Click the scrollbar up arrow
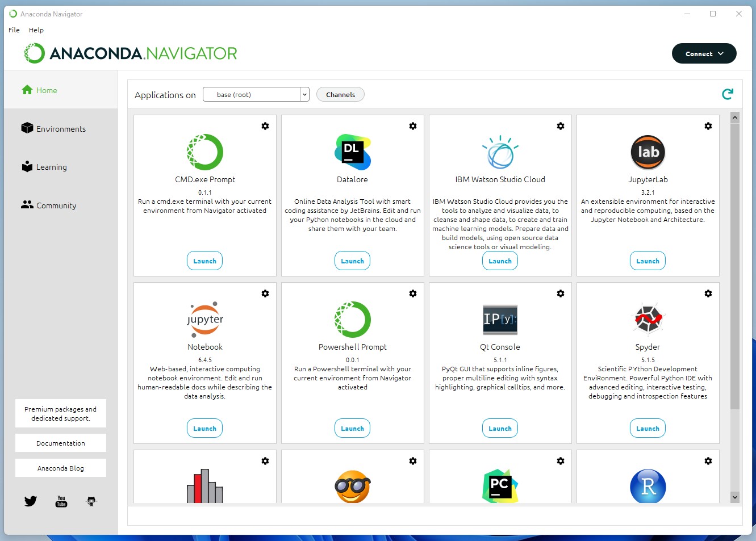The width and height of the screenshot is (756, 541). click(x=735, y=118)
